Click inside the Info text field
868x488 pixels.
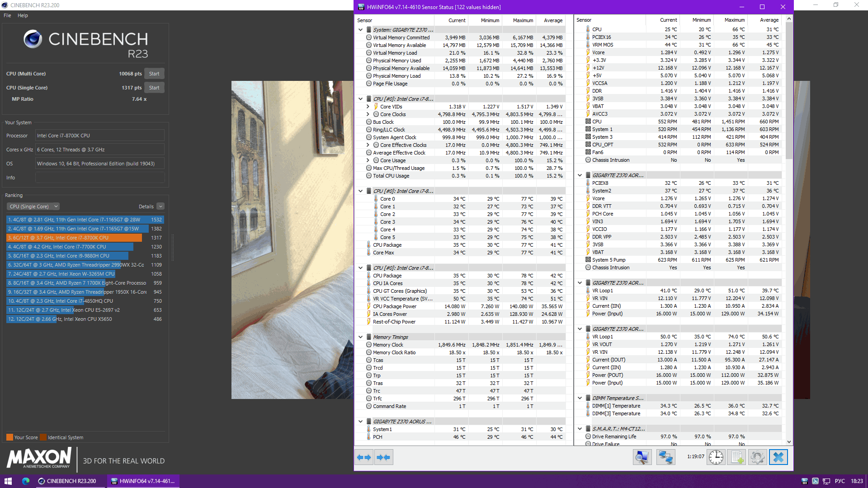tap(99, 178)
